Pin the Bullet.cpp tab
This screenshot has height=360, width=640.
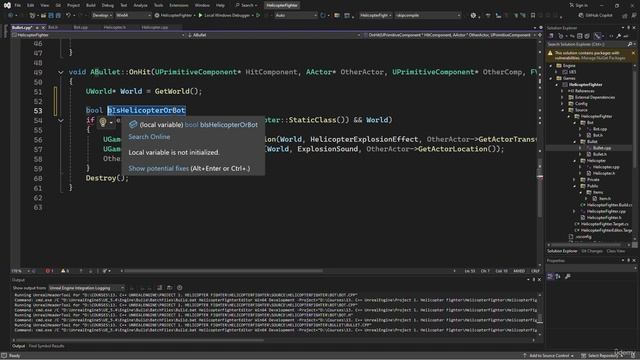tap(37, 27)
